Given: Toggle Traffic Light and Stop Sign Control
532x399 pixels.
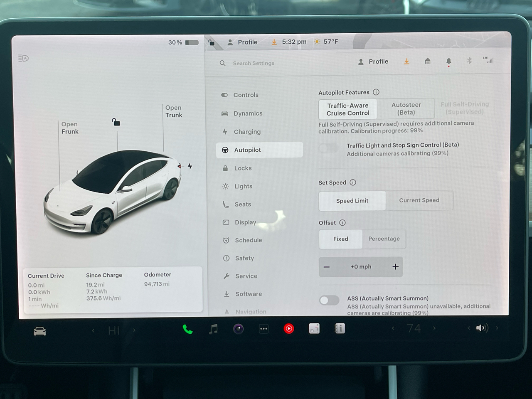Looking at the screenshot, I should (x=328, y=148).
